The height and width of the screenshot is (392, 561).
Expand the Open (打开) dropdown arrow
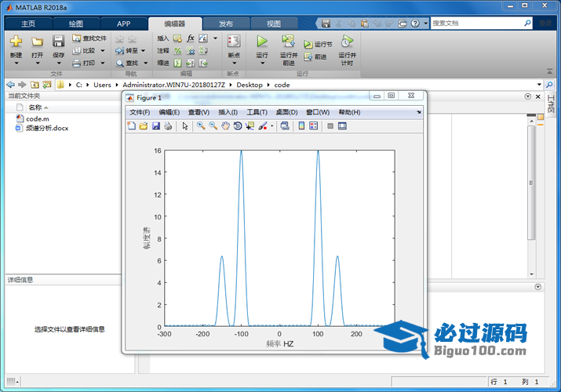click(x=37, y=64)
